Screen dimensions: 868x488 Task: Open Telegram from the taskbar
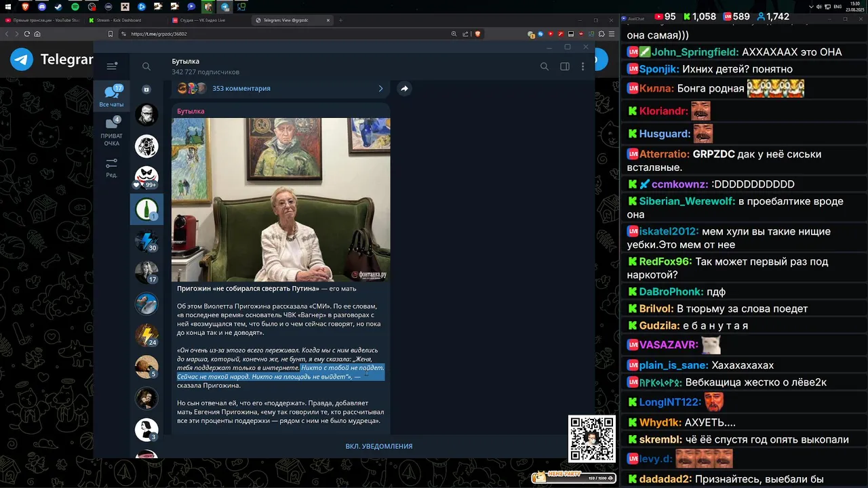tap(225, 7)
